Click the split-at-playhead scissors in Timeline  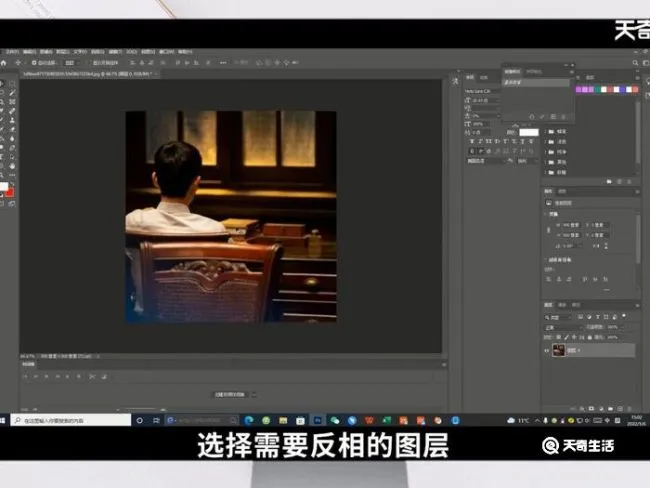(x=92, y=376)
